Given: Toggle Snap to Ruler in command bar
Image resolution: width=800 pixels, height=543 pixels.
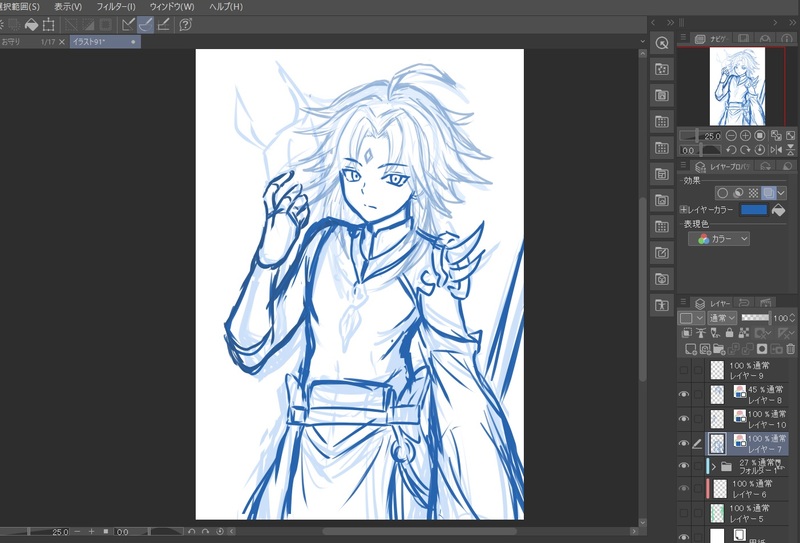Looking at the screenshot, I should [x=128, y=24].
